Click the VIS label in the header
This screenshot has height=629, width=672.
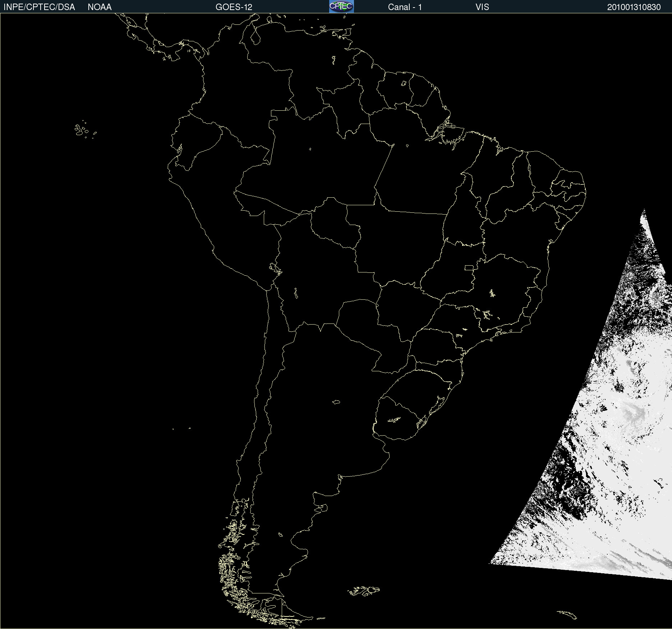point(482,7)
